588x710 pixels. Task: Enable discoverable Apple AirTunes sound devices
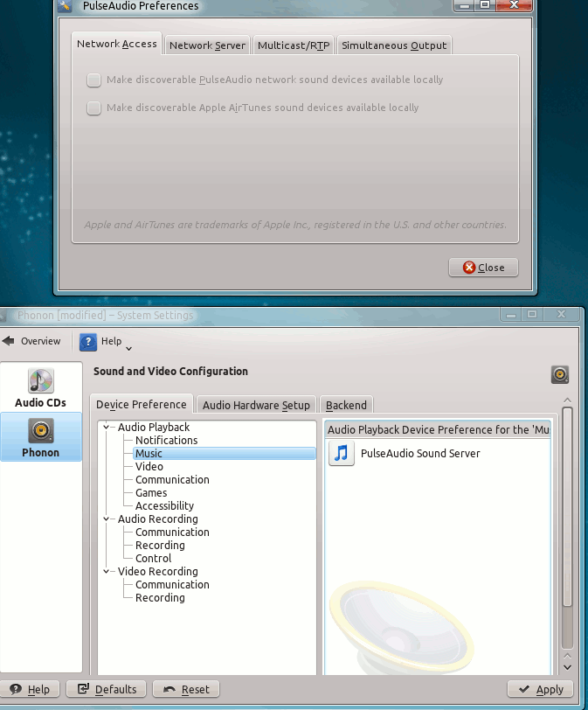[x=93, y=108]
